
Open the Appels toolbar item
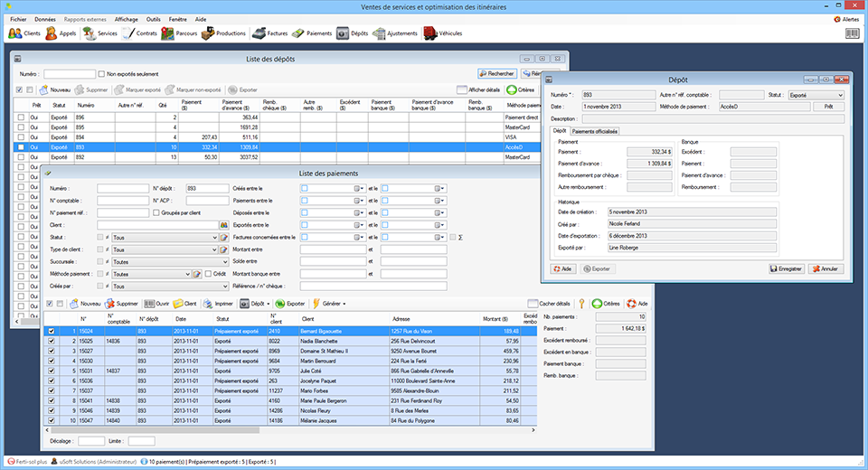pyautogui.click(x=61, y=33)
